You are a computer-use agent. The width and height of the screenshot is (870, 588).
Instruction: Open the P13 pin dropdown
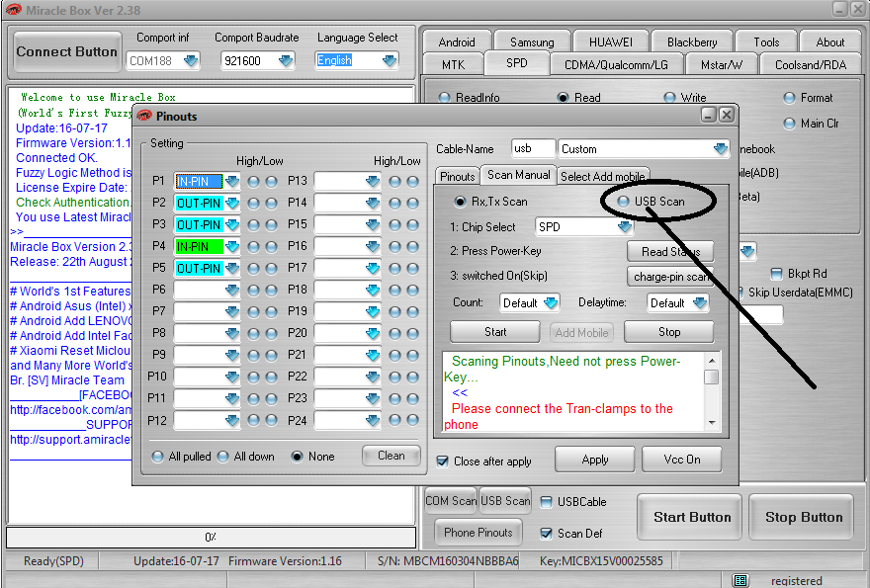point(373,182)
